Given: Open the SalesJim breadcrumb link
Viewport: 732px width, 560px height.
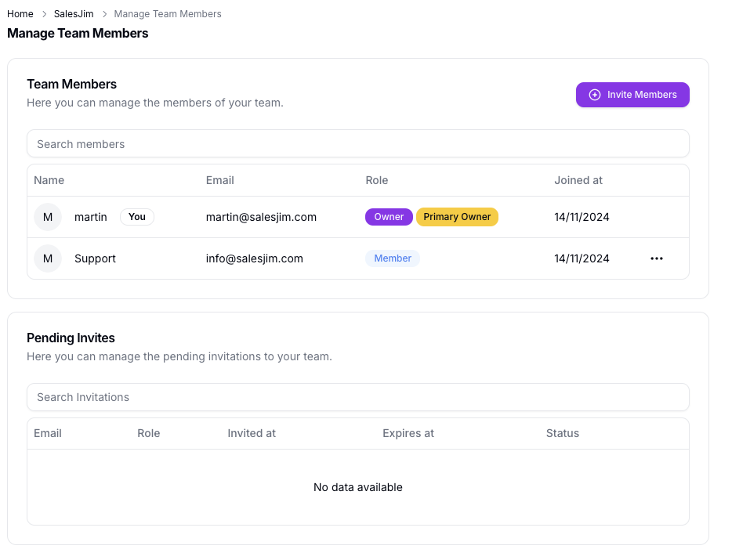Looking at the screenshot, I should (74, 14).
